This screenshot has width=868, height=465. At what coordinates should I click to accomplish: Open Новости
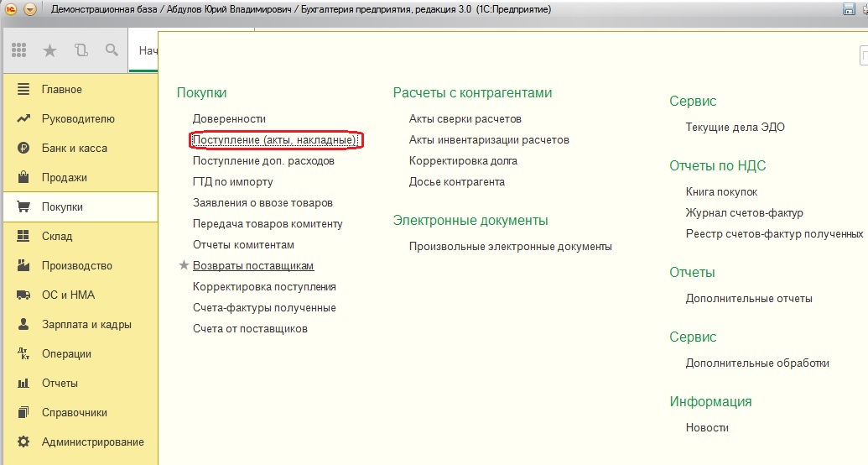tap(707, 428)
